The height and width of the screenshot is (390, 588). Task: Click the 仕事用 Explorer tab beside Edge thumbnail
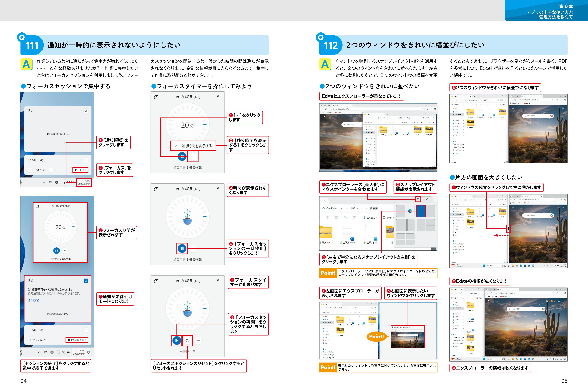(331, 304)
